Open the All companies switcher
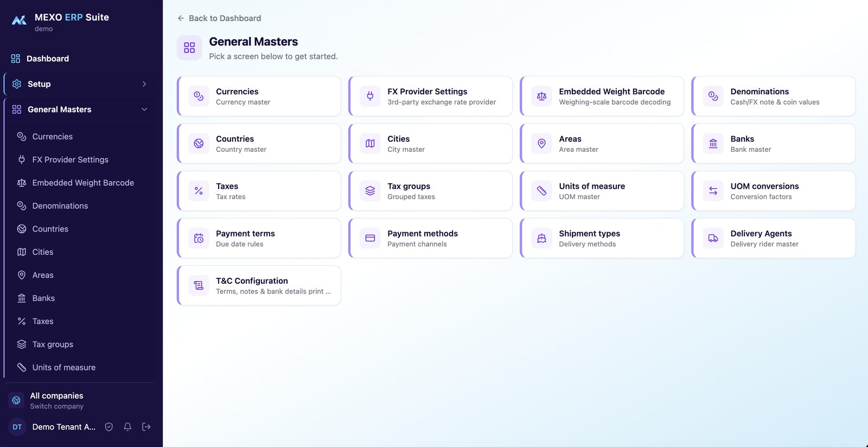The height and width of the screenshot is (447, 868). point(80,400)
